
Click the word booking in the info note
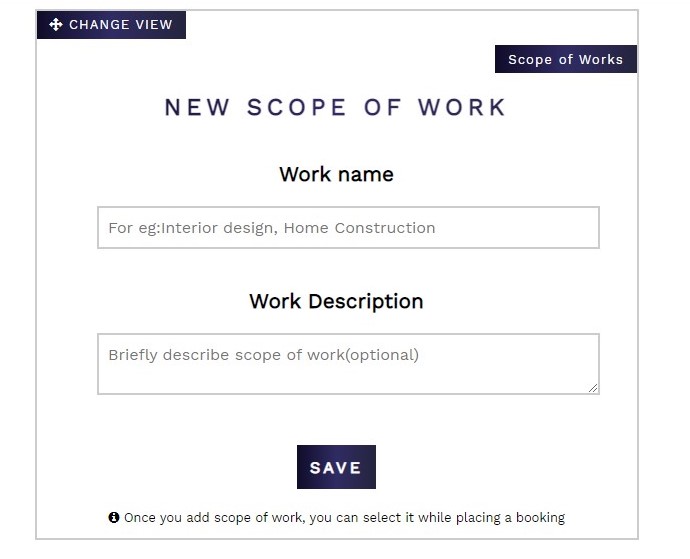(x=540, y=518)
